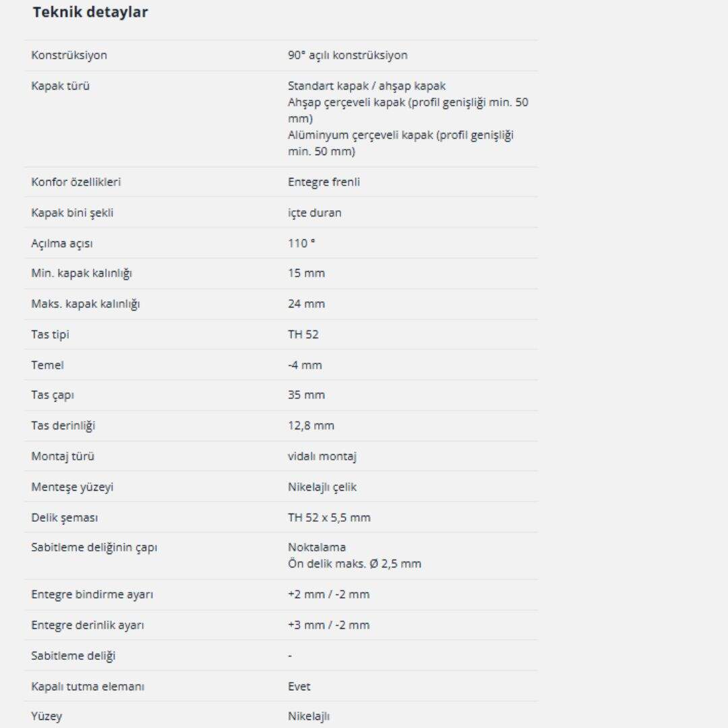Click "Evet" next to Kapalı tutma elemanı
This screenshot has height=728, width=728.
pos(299,687)
